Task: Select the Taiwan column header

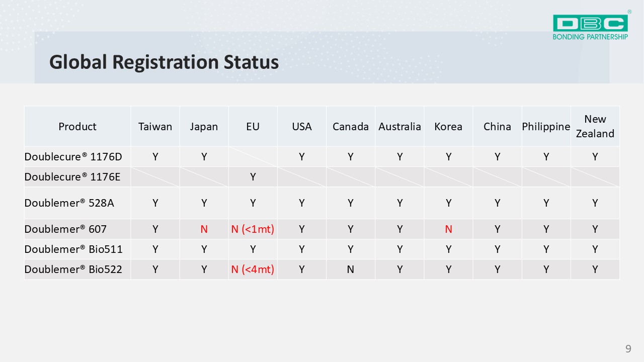Action: point(155,127)
